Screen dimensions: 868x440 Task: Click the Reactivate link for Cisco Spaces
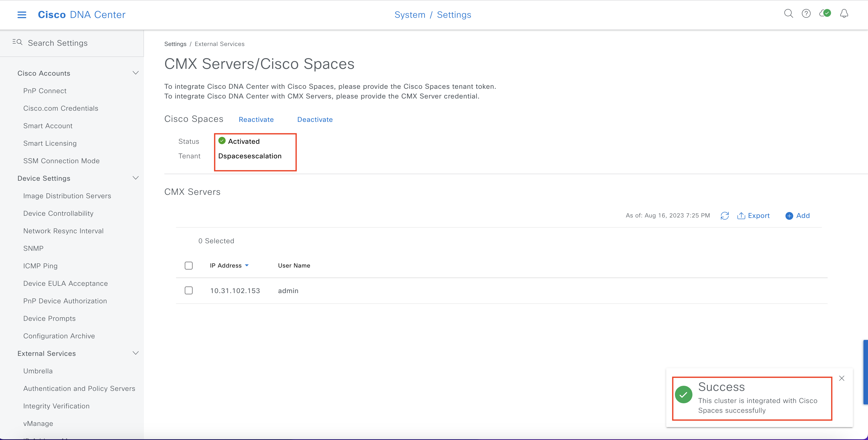tap(256, 120)
